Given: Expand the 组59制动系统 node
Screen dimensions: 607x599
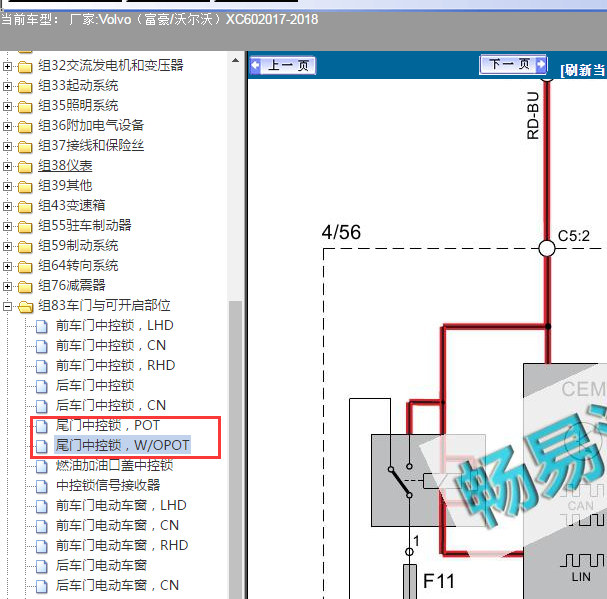Looking at the screenshot, I should click(x=7, y=246).
